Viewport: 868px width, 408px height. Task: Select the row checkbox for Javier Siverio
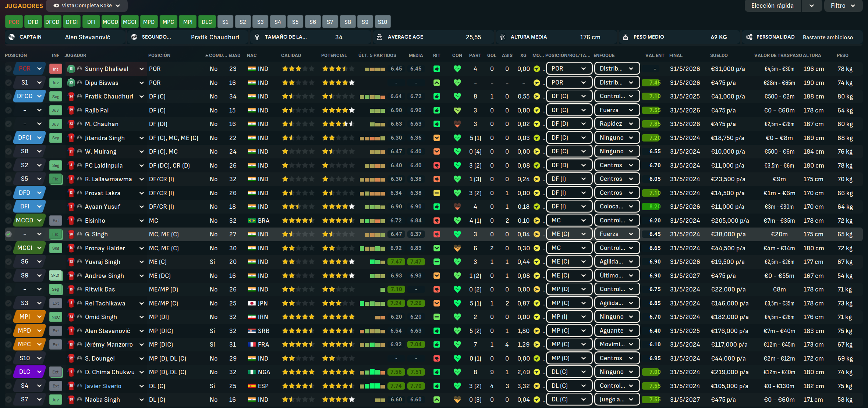8,386
